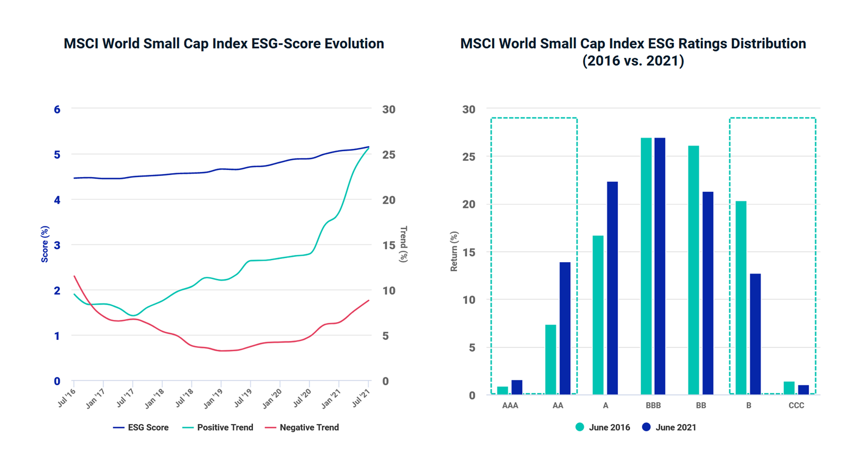
Task: Click the Jan '20 x-axis label
Action: click(x=272, y=399)
